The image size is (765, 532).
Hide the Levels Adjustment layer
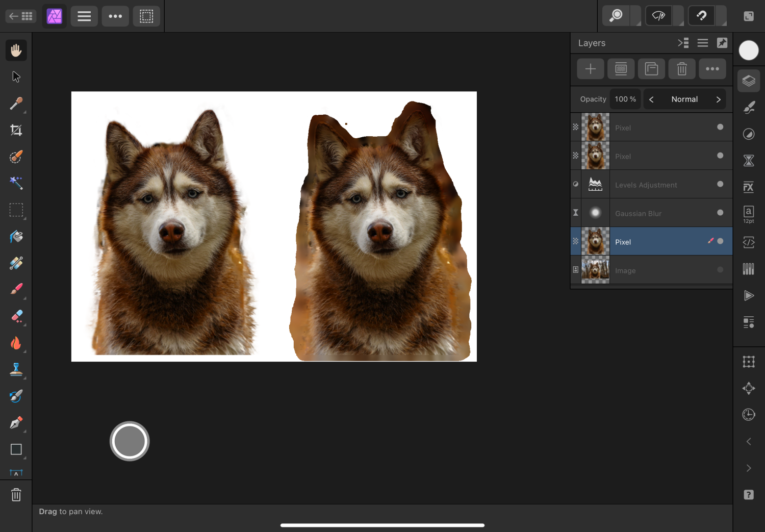point(720,185)
